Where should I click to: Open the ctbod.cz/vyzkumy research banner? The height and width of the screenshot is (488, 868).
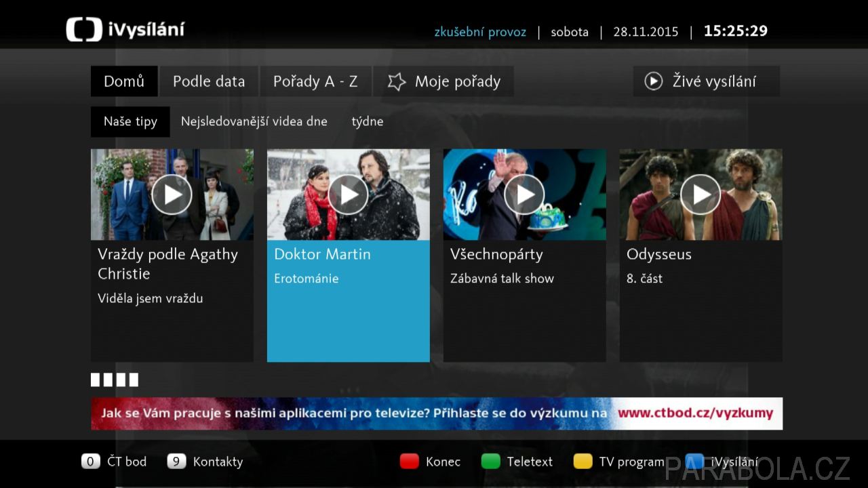pyautogui.click(x=437, y=413)
